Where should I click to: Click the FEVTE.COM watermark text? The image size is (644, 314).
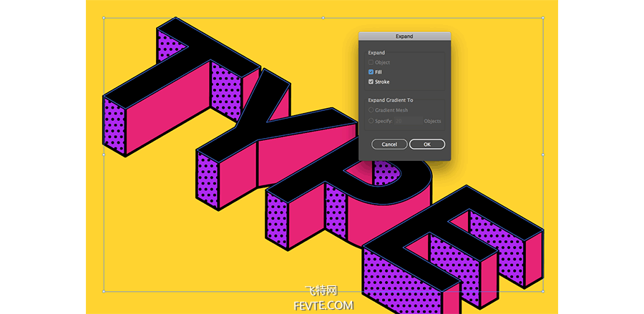coord(323,305)
